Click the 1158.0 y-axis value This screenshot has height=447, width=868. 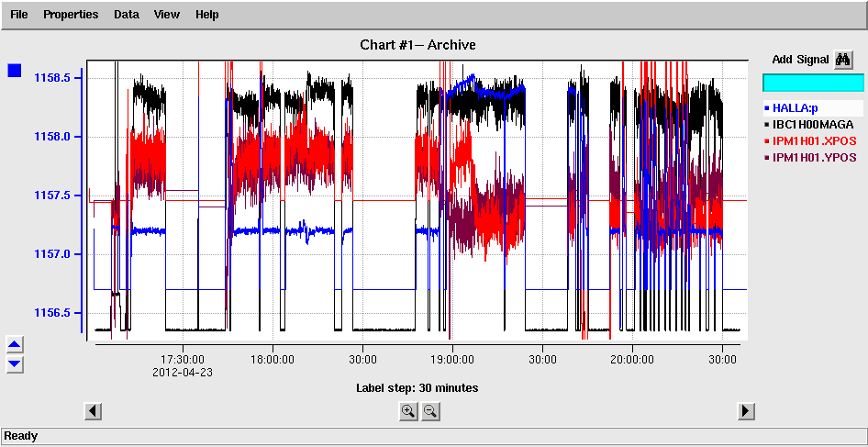tap(52, 137)
